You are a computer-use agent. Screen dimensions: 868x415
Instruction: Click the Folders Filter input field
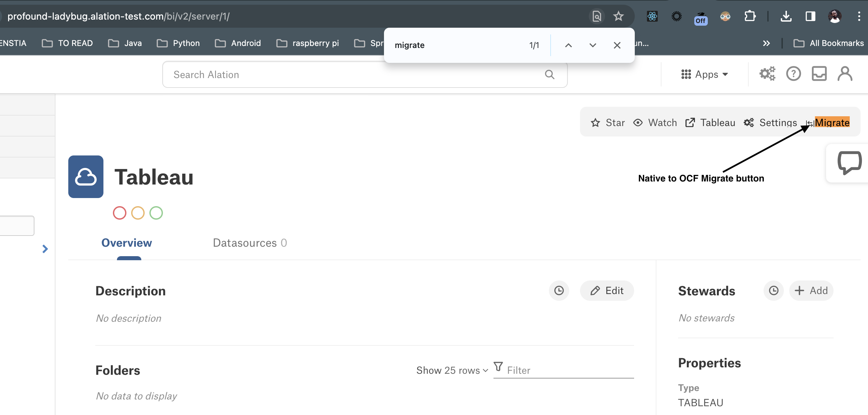tap(570, 370)
